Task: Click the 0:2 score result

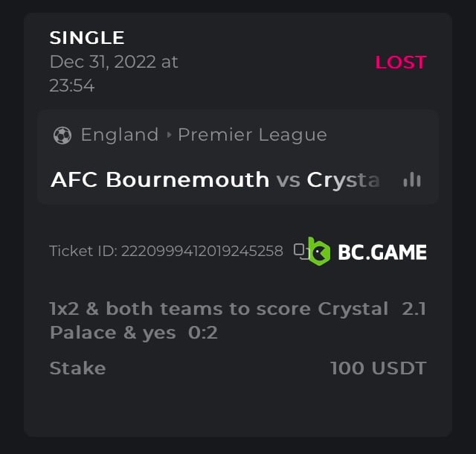Action: coord(203,333)
